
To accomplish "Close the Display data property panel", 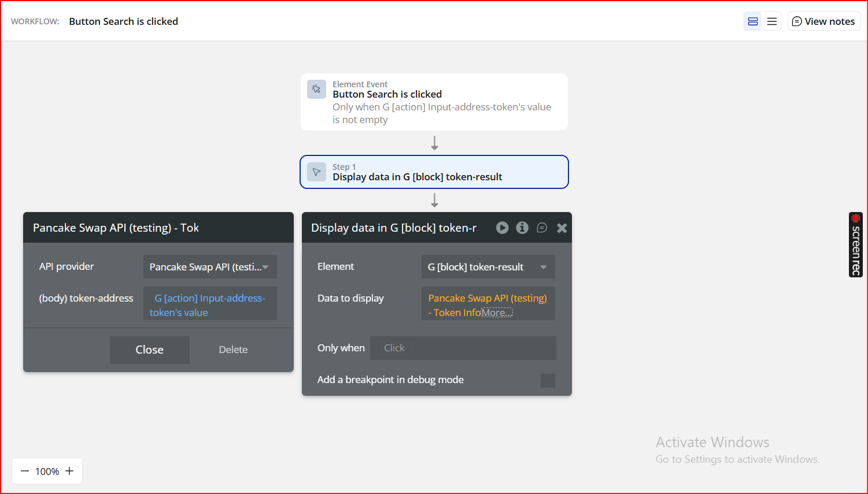I will click(x=562, y=228).
